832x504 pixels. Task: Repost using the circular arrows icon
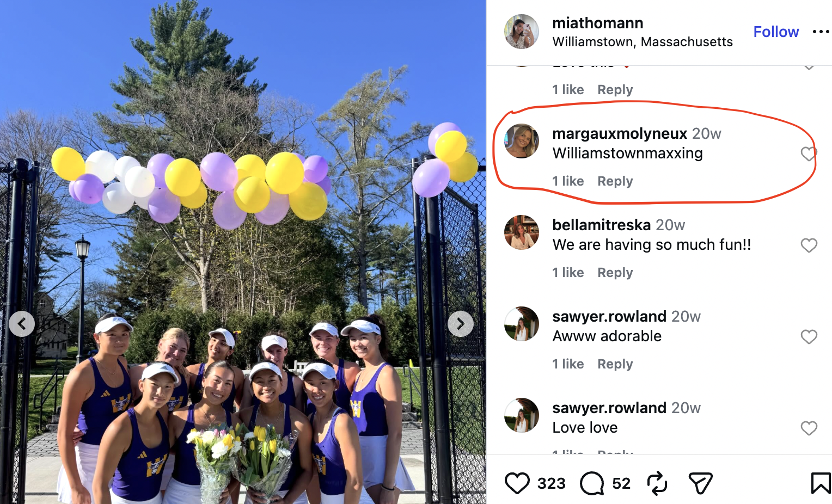point(657,483)
